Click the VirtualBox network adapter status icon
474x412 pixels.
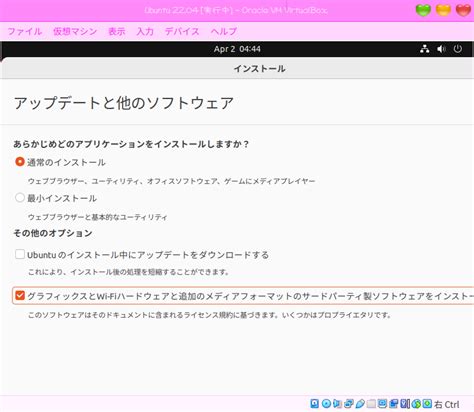[349, 404]
